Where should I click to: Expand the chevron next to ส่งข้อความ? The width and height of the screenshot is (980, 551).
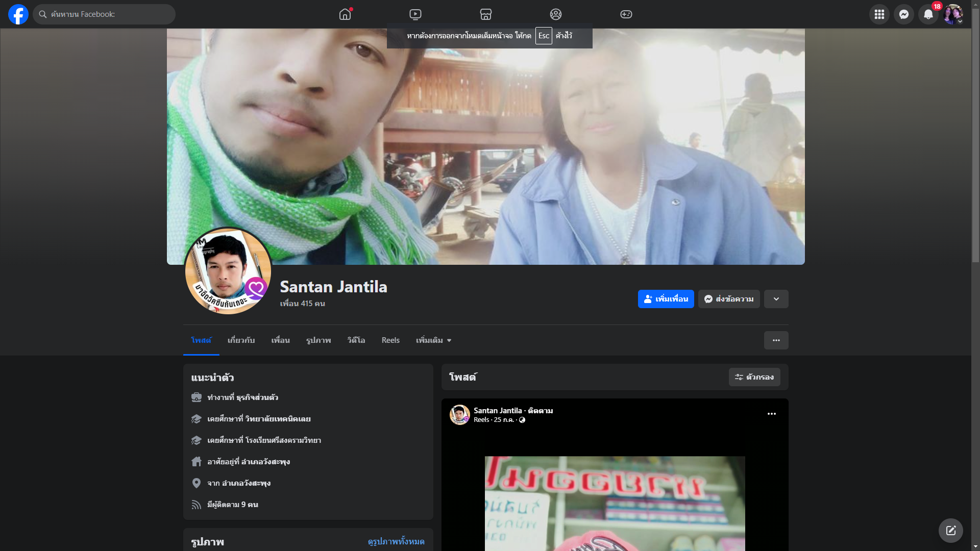point(776,299)
